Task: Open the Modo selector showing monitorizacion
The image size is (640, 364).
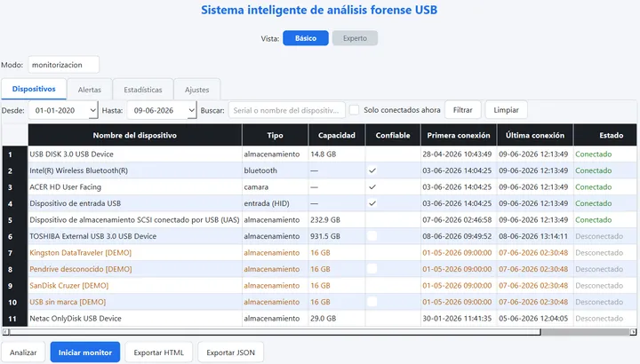Action: (x=64, y=65)
